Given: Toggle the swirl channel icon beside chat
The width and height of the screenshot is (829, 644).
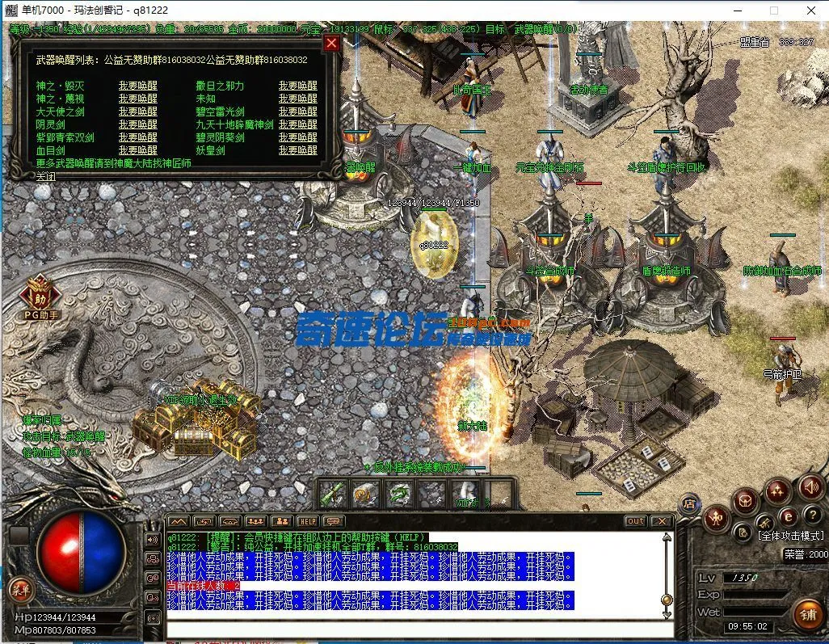Looking at the screenshot, I should point(153,559).
